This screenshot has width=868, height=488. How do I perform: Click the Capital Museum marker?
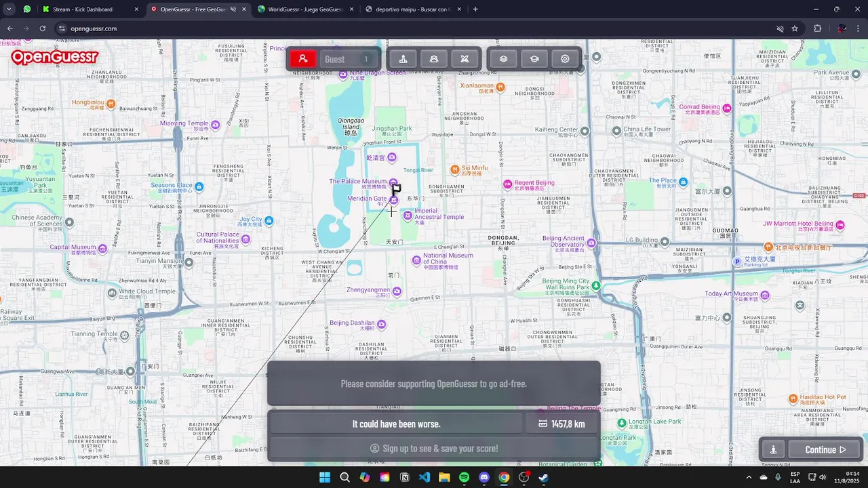pos(102,249)
